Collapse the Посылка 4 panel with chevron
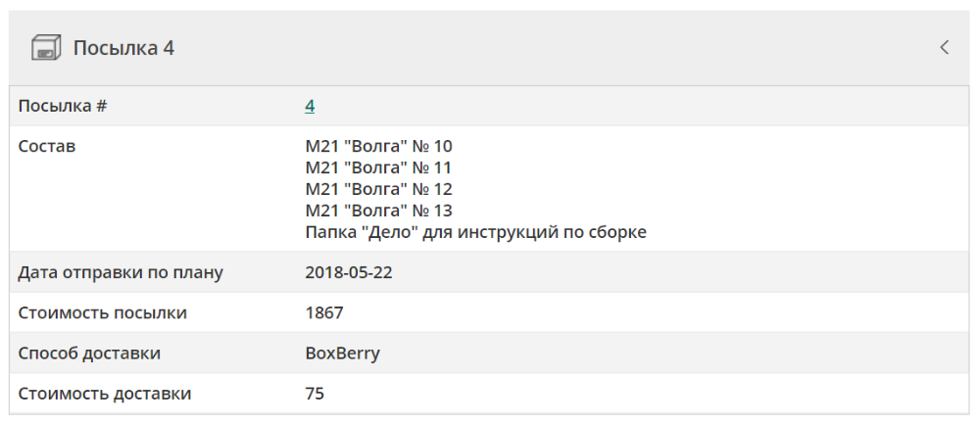 click(x=944, y=47)
